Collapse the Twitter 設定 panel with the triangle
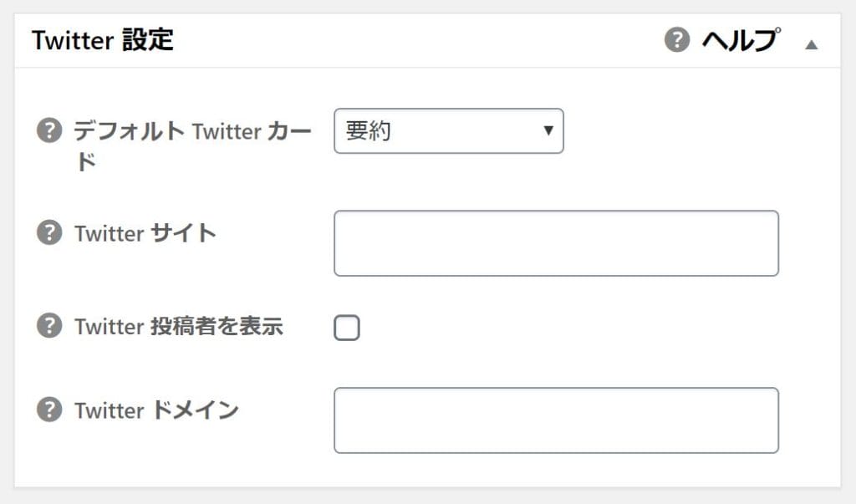The image size is (856, 504). pos(811,44)
